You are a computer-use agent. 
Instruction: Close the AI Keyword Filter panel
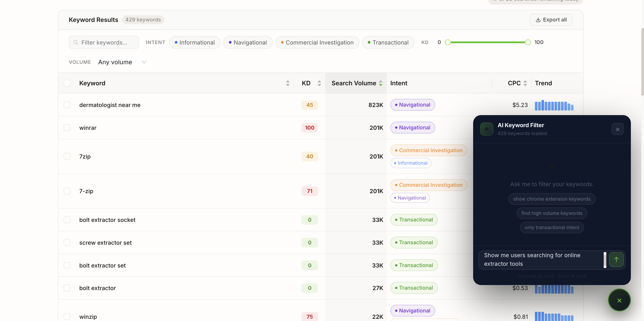[x=617, y=129]
